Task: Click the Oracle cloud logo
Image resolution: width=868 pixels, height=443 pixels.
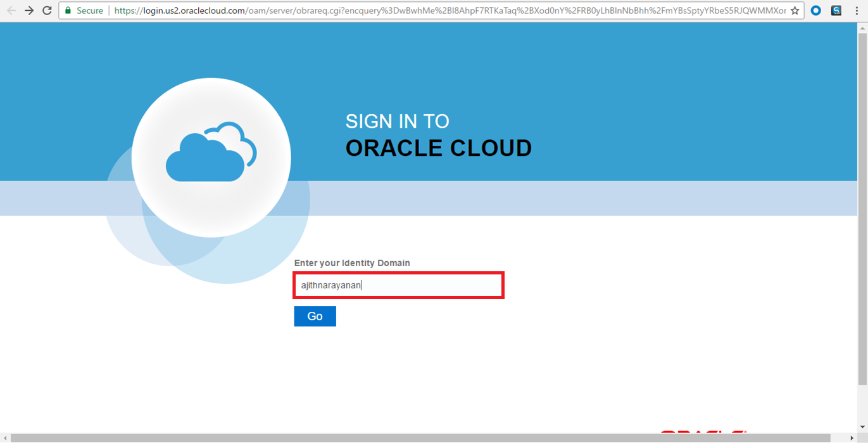Action: (x=211, y=157)
